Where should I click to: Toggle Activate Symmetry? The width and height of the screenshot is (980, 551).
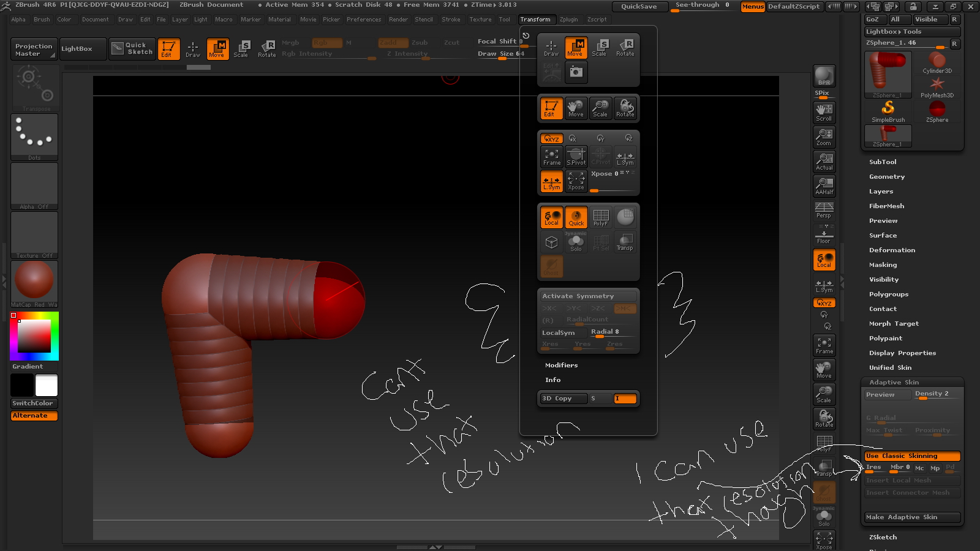[x=588, y=296]
